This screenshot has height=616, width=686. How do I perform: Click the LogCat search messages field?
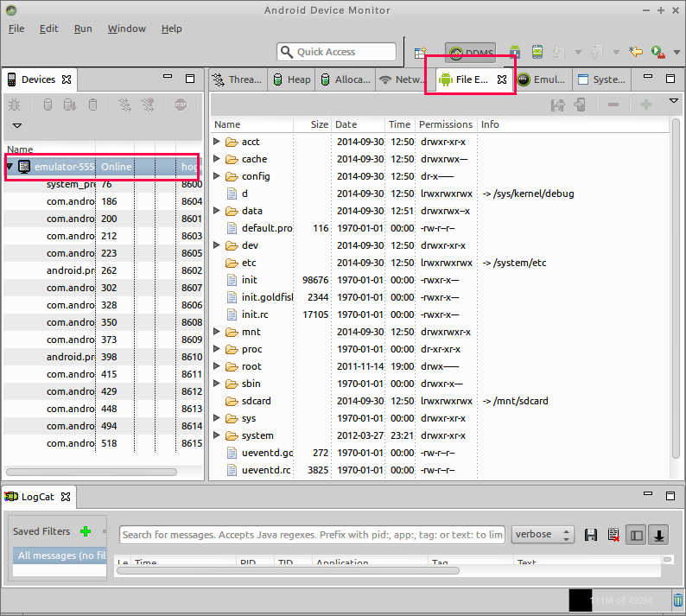pyautogui.click(x=313, y=535)
